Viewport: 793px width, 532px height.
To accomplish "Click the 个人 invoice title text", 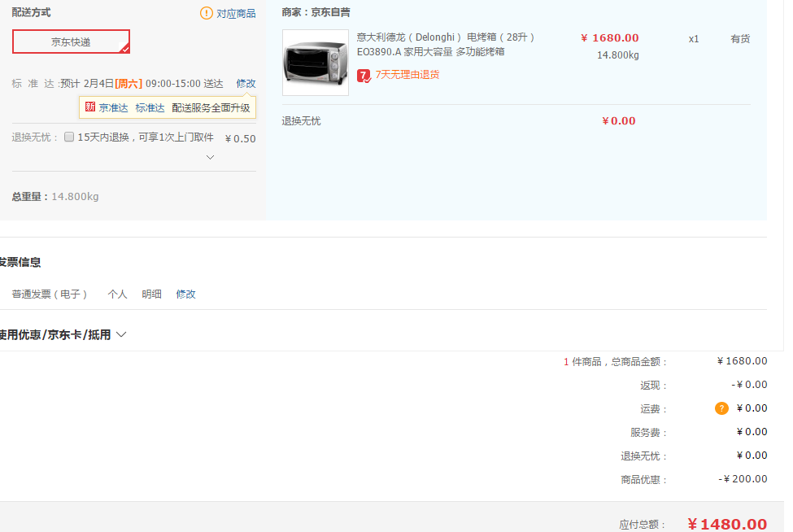I will [117, 294].
